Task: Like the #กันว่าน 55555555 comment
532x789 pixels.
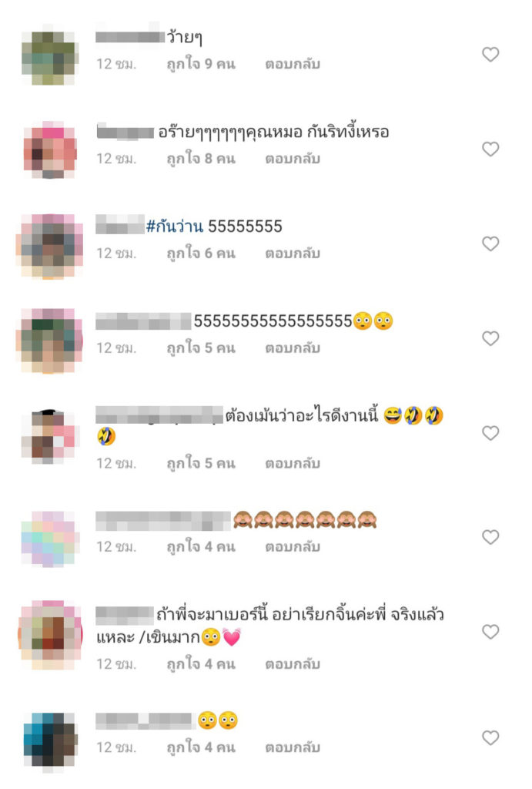Action: click(x=490, y=243)
